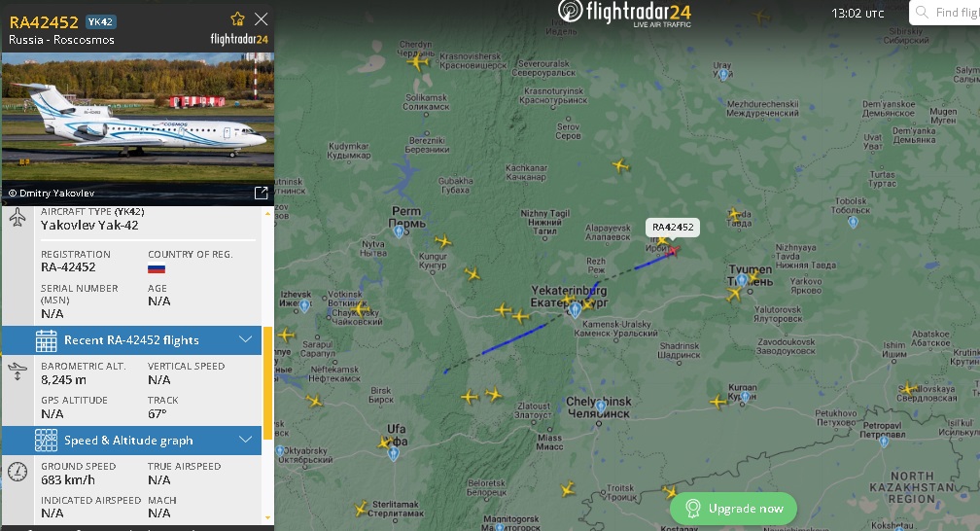Click the flightradar24 logo on the map
Image resolution: width=980 pixels, height=531 pixels.
click(x=624, y=14)
